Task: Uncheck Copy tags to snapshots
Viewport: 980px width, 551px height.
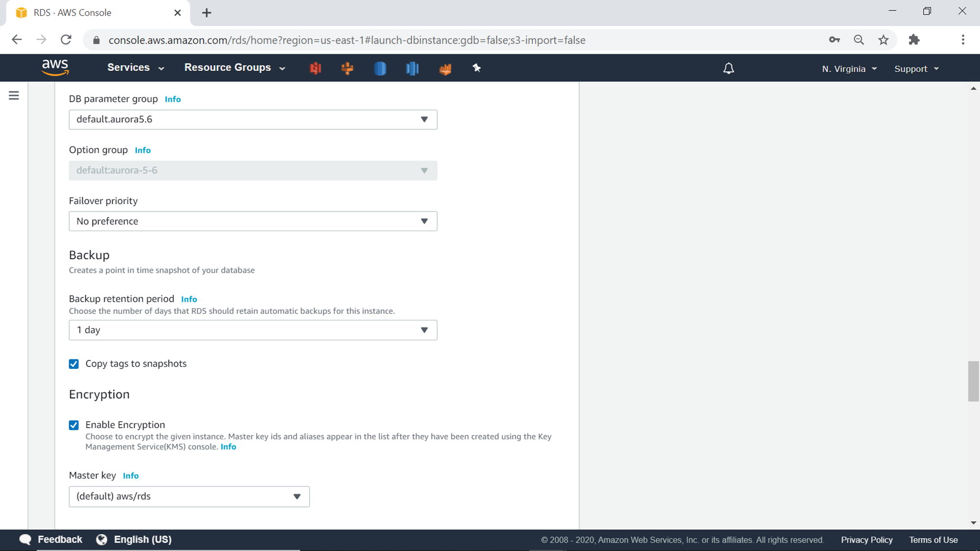Action: click(74, 364)
